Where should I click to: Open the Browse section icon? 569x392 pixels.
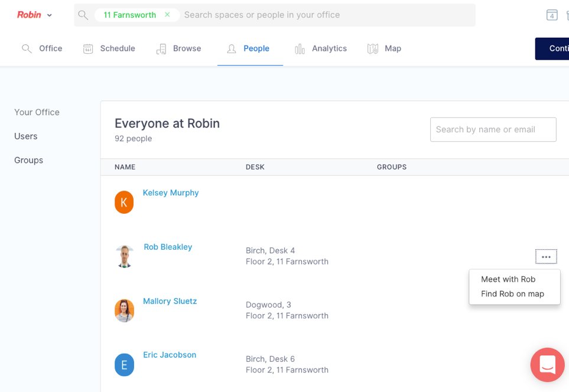point(161,48)
